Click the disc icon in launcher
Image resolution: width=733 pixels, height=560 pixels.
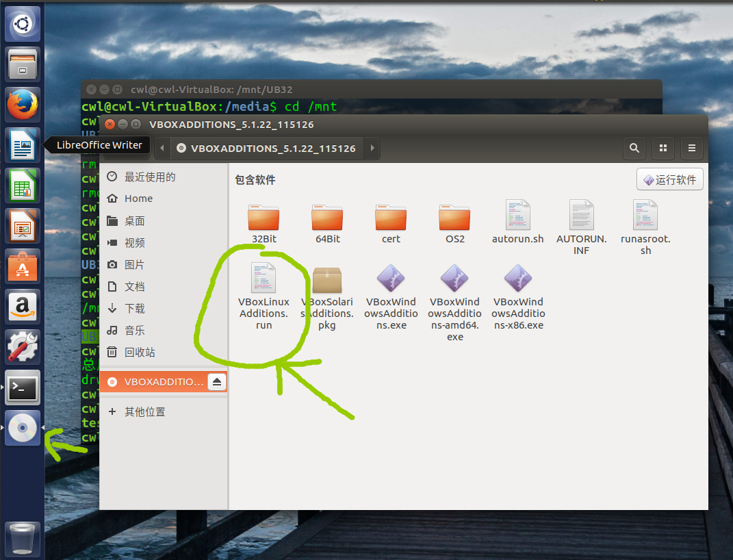click(23, 428)
